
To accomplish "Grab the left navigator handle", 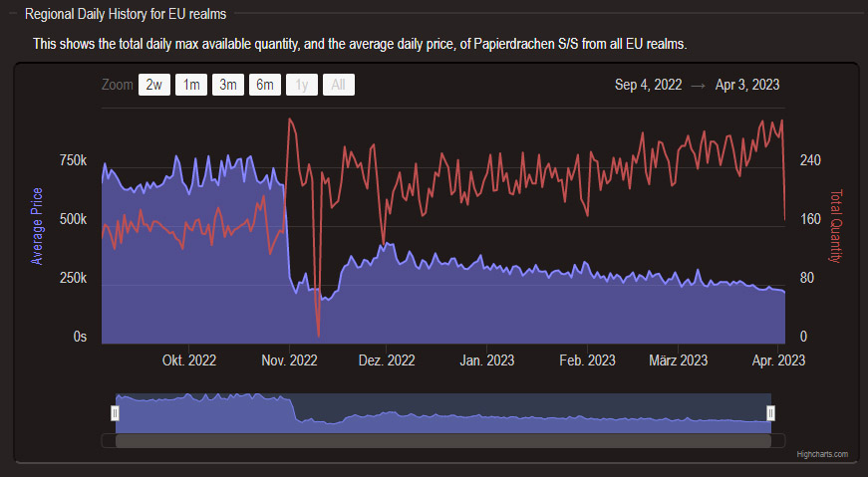I will point(115,412).
